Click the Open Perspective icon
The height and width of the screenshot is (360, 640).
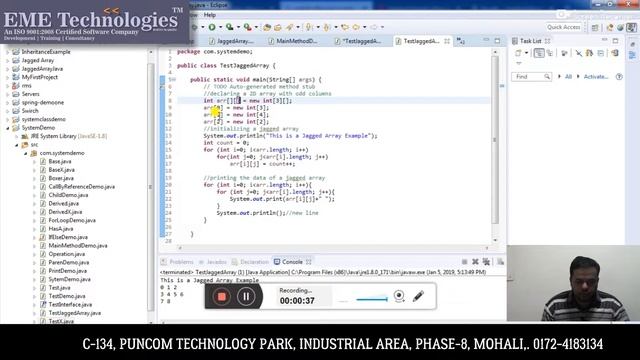(x=595, y=27)
